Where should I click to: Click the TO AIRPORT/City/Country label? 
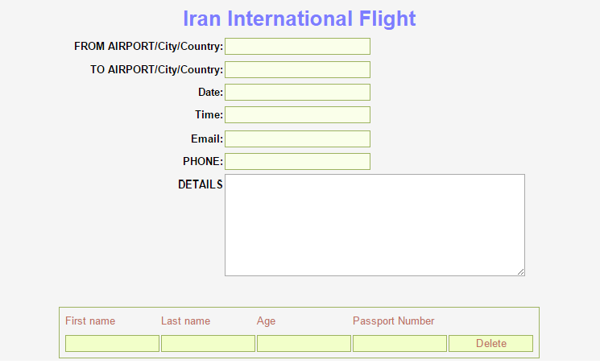pos(156,70)
